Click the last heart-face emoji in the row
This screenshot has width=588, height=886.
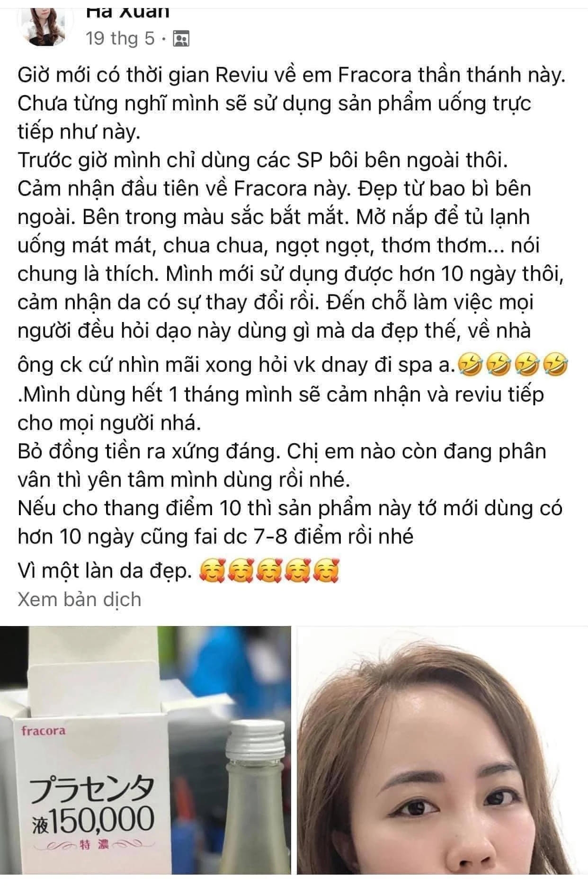pyautogui.click(x=326, y=571)
